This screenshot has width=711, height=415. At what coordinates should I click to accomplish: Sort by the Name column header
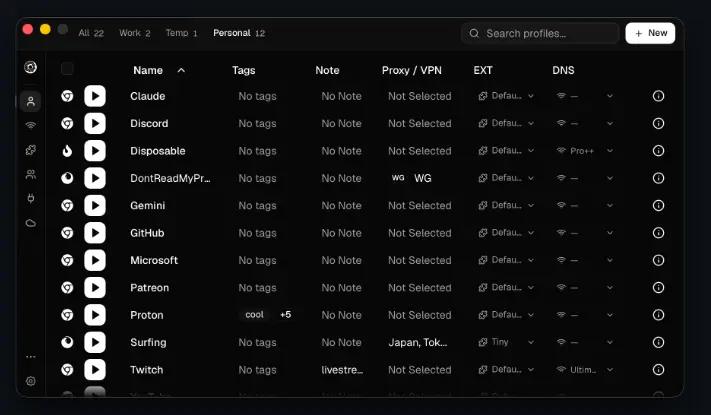coord(159,70)
